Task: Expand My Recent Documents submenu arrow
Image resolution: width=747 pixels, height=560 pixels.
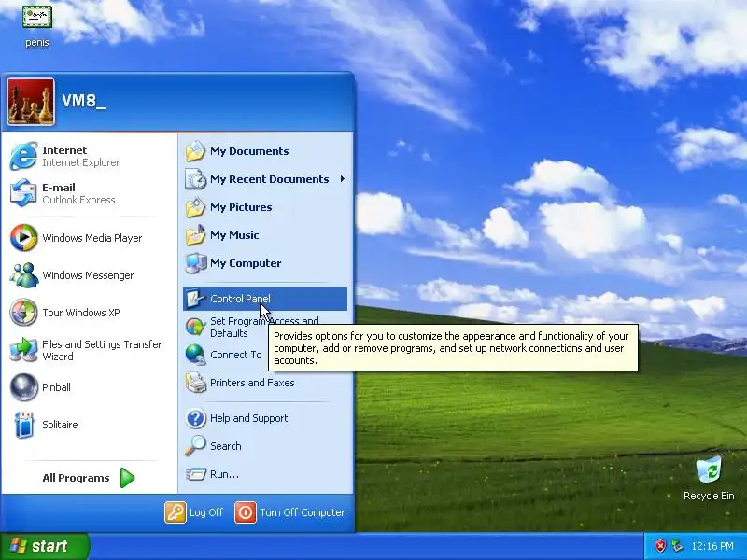Action: [x=342, y=179]
